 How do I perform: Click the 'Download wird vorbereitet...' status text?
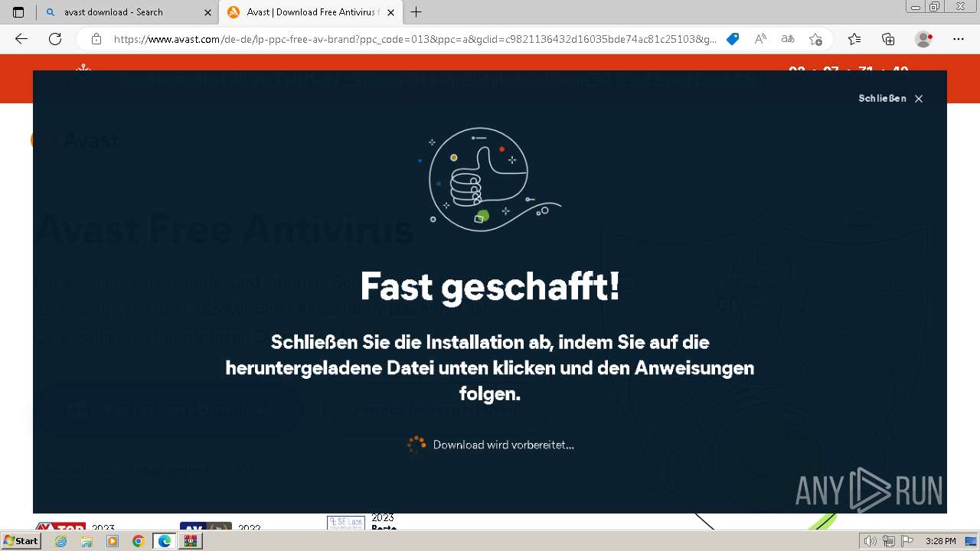coord(503,445)
